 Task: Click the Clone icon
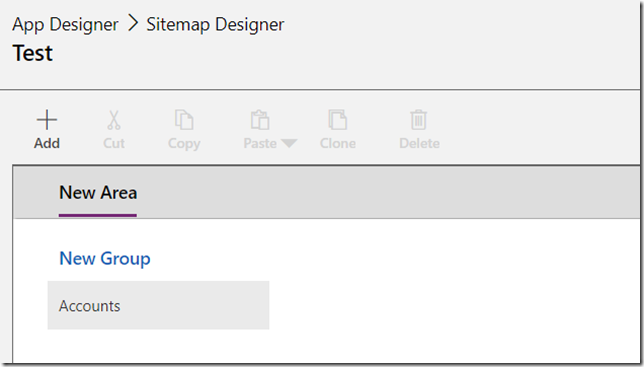point(338,119)
